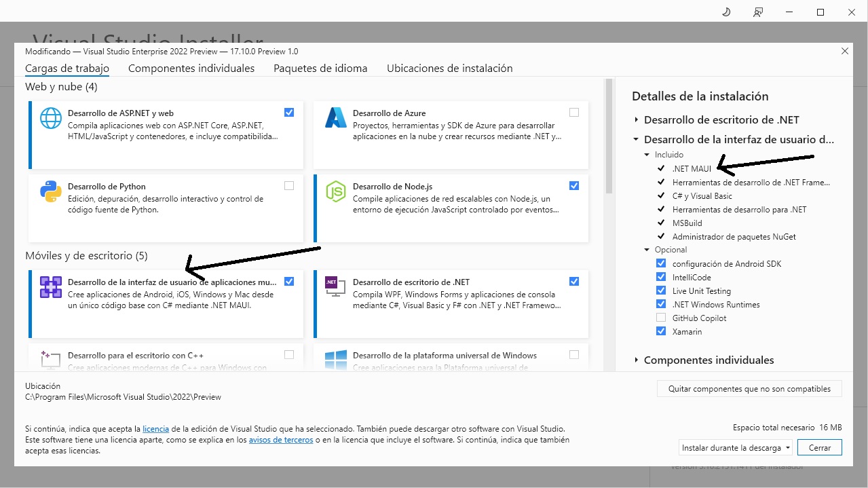Check Desarrollo de la plataforma universal de Windows
Image resolution: width=868 pixels, height=488 pixels.
tap(574, 355)
